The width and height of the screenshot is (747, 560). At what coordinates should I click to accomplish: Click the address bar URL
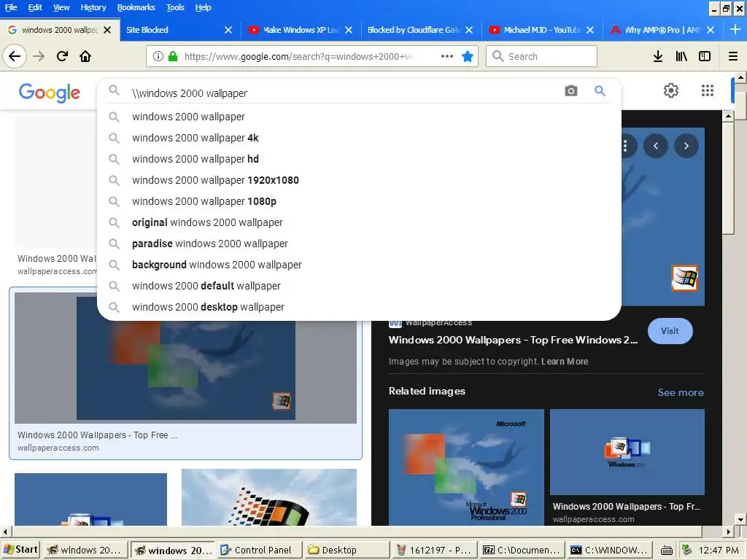[298, 56]
